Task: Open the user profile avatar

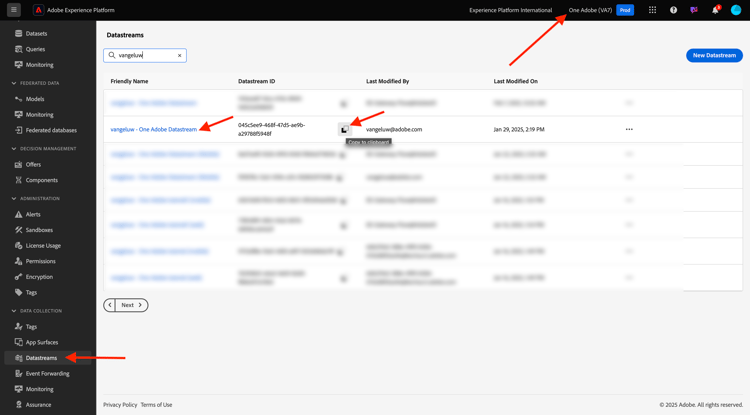Action: [736, 10]
